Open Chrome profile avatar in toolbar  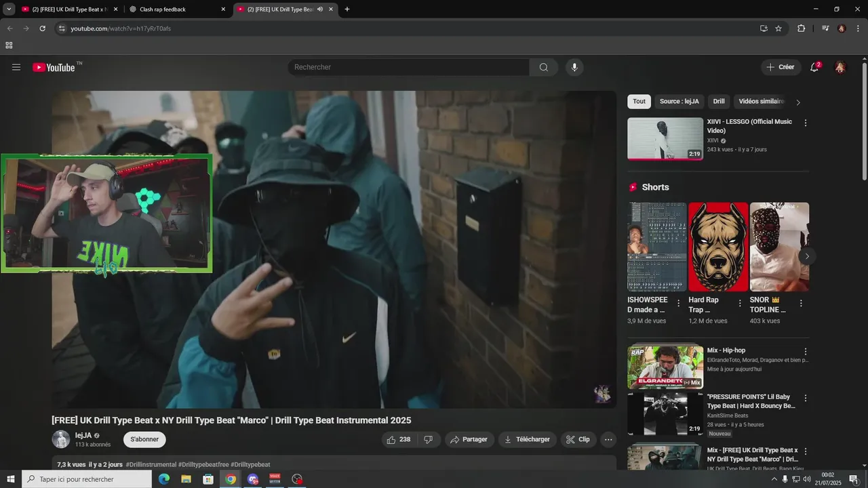[x=842, y=28]
